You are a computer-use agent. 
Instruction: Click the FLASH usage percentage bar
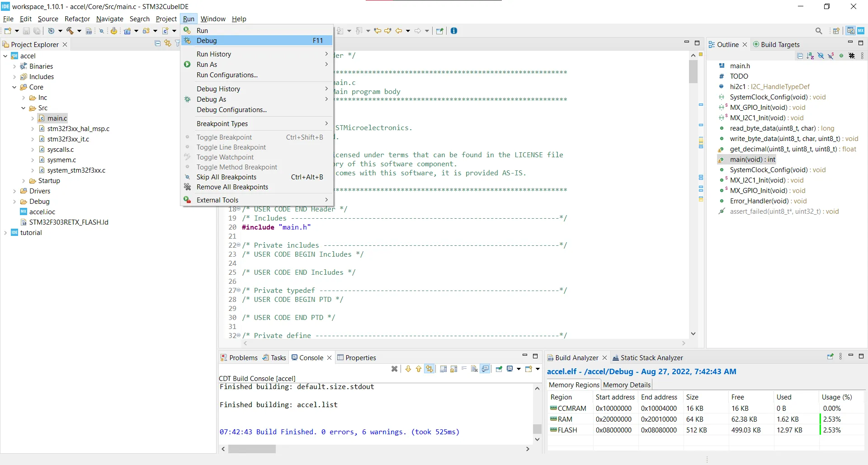pyautogui.click(x=841, y=430)
